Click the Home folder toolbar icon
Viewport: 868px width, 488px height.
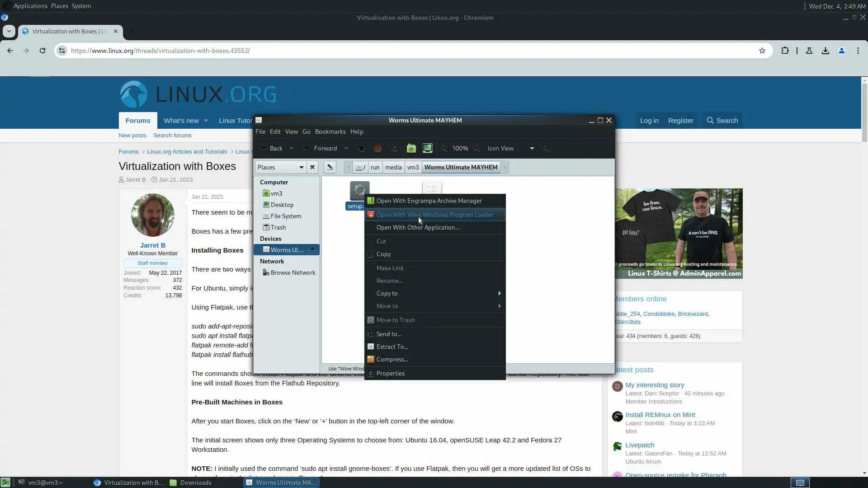click(x=411, y=148)
